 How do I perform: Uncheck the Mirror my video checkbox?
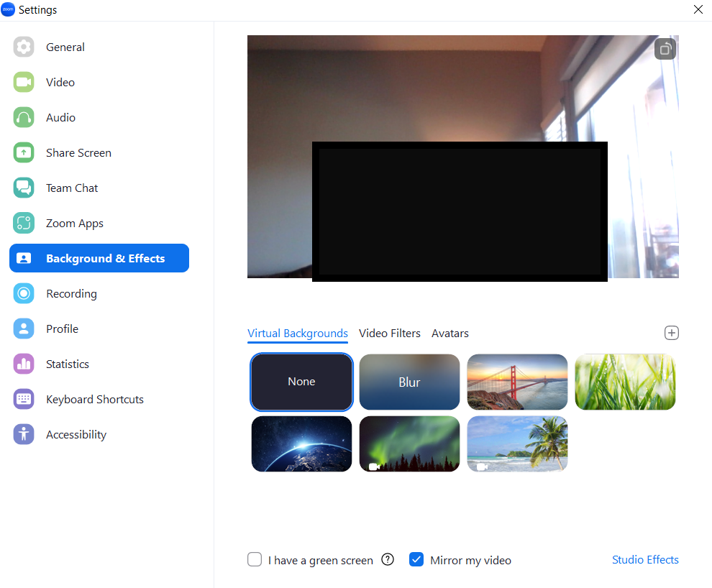point(416,559)
